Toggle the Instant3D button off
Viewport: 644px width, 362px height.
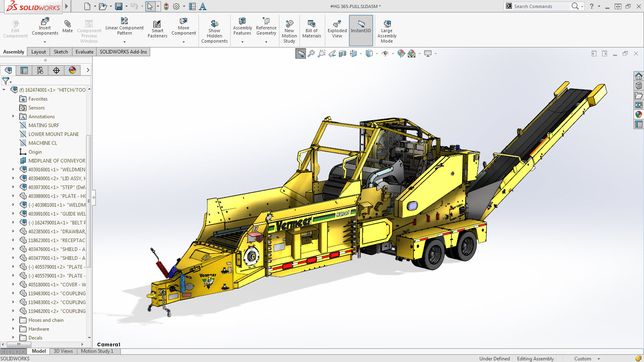click(361, 30)
